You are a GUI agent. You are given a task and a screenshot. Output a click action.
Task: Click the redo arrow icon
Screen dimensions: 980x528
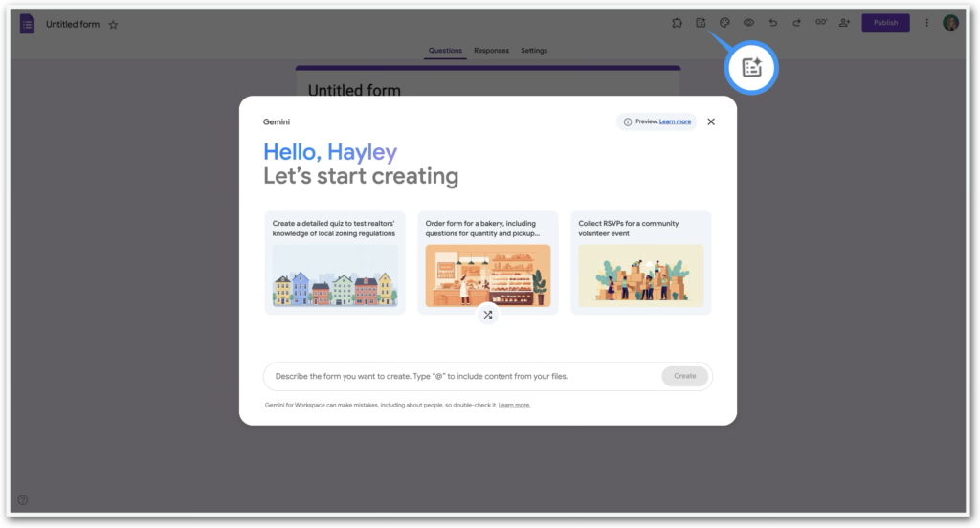[796, 23]
